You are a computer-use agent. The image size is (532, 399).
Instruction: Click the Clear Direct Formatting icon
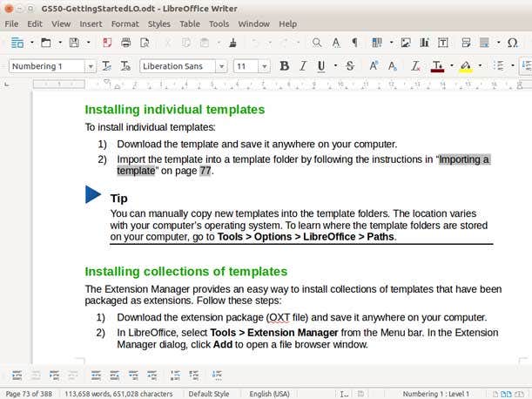[415, 66]
